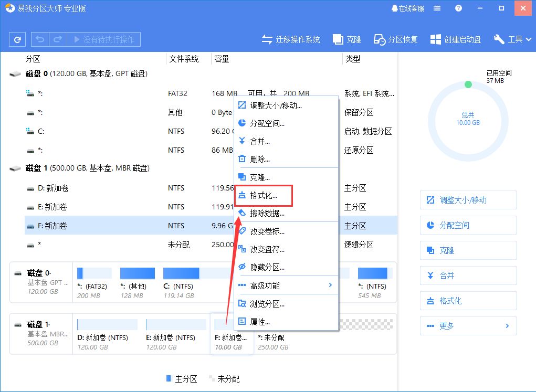This screenshot has height=392, width=536.
Task: Select Format (格式化) in context menu
Action: point(264,196)
